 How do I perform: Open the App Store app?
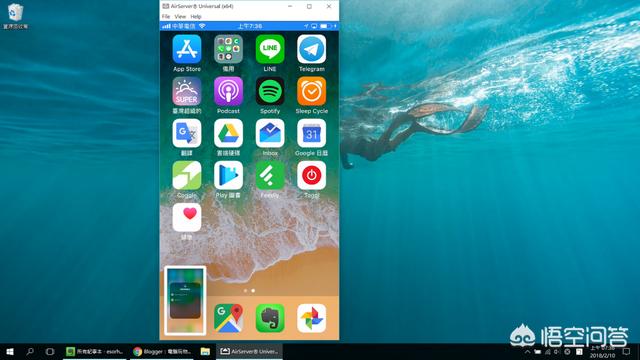click(187, 49)
